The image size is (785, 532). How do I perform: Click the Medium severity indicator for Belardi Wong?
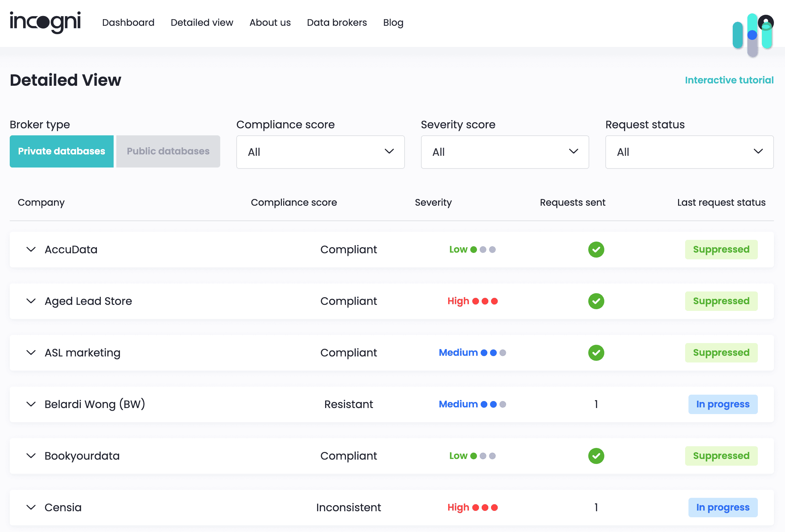[493, 404]
